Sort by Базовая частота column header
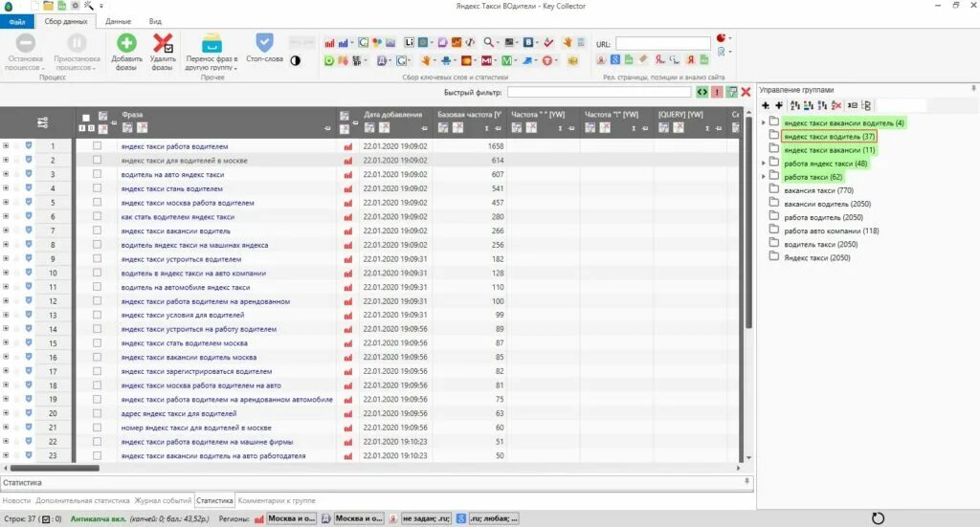The width and height of the screenshot is (980, 527). click(x=469, y=114)
